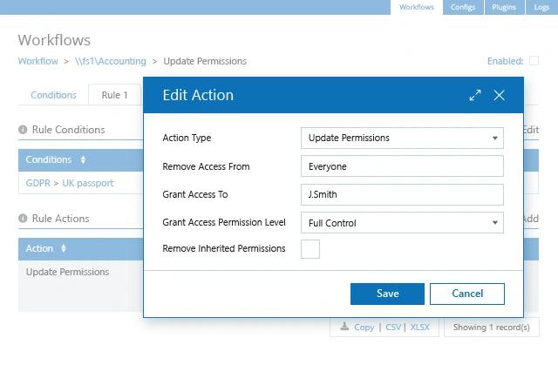Click the Rule Actions section heading
Image resolution: width=558 pixels, height=392 pixels.
click(60, 218)
